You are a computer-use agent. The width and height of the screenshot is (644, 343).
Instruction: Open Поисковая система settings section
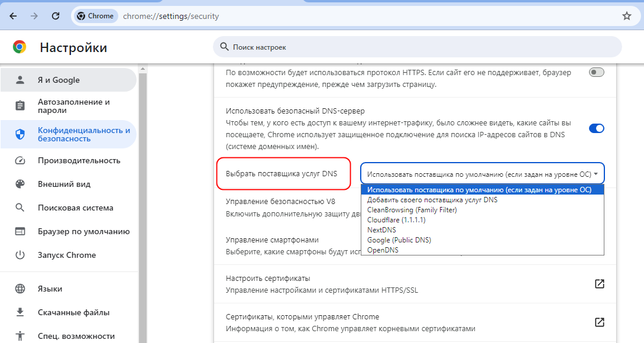pyautogui.click(x=69, y=208)
